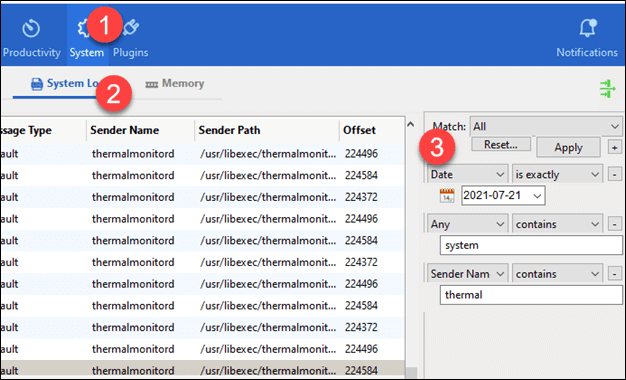This screenshot has height=380, width=626.
Task: Open the Any field dropdown
Action: [x=468, y=224]
